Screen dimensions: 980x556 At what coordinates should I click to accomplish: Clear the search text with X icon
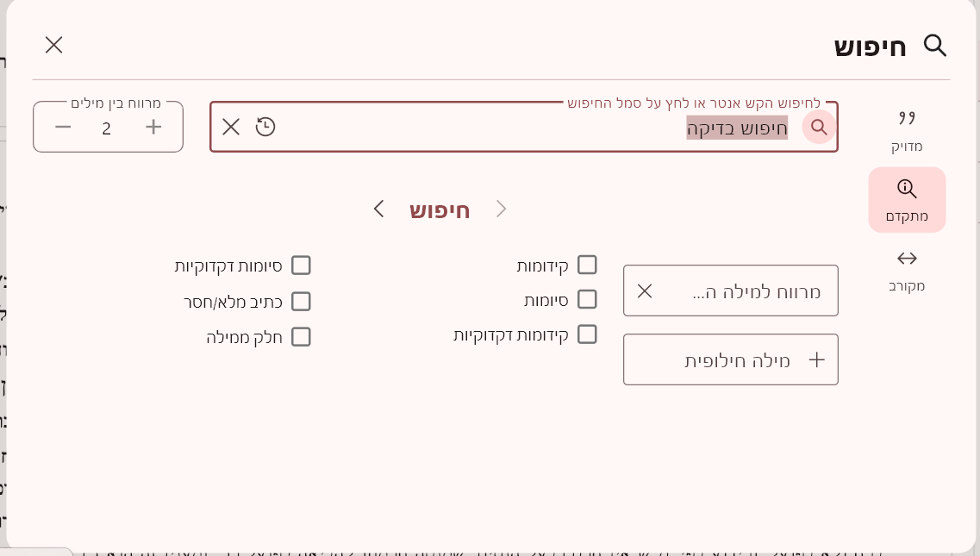231,127
